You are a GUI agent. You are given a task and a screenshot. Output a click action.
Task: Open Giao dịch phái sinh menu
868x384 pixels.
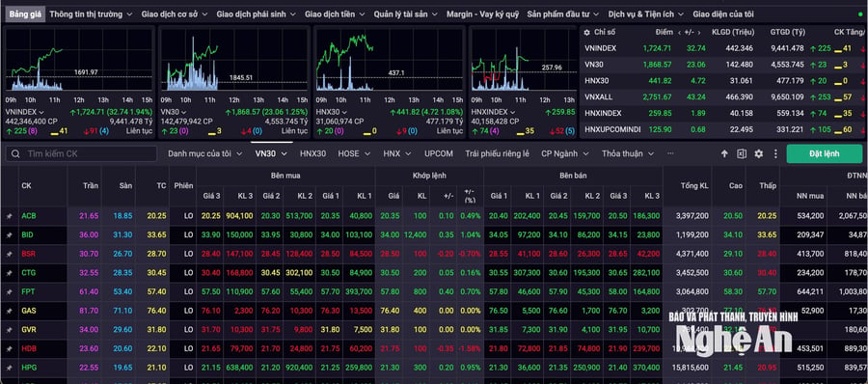coord(257,14)
